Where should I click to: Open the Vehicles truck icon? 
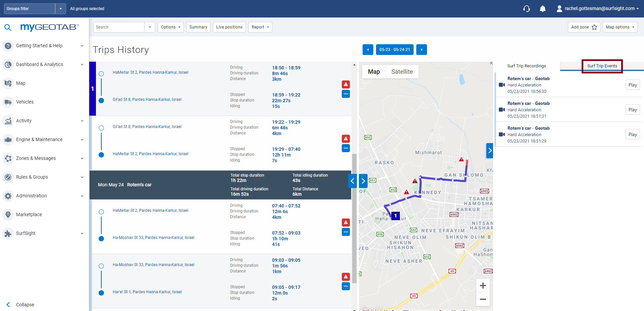click(x=8, y=102)
